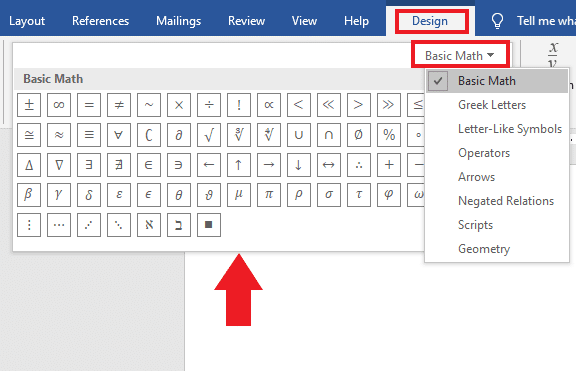Insert the percent symbol
Screen dimensions: 576x371
click(389, 135)
